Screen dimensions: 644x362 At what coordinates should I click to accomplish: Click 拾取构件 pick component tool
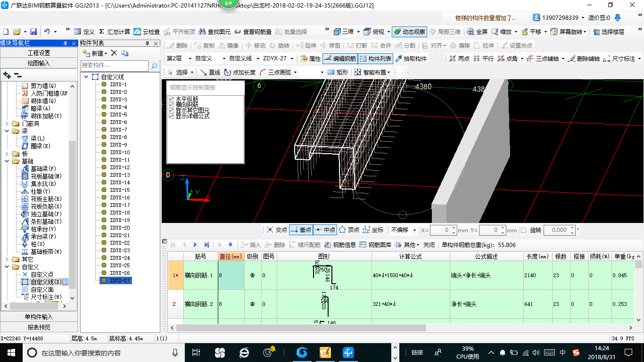coord(411,58)
